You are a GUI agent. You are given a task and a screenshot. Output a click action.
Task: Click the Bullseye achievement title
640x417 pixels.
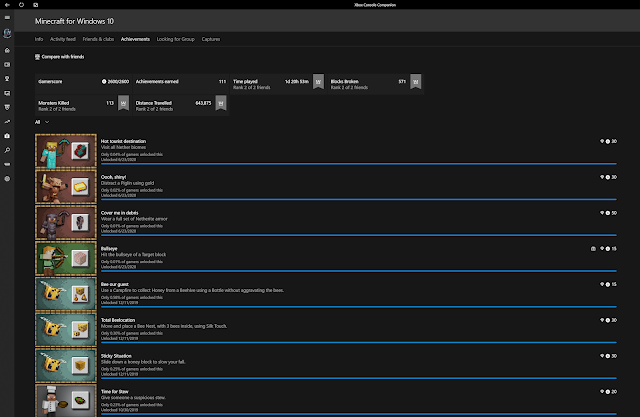(109, 248)
